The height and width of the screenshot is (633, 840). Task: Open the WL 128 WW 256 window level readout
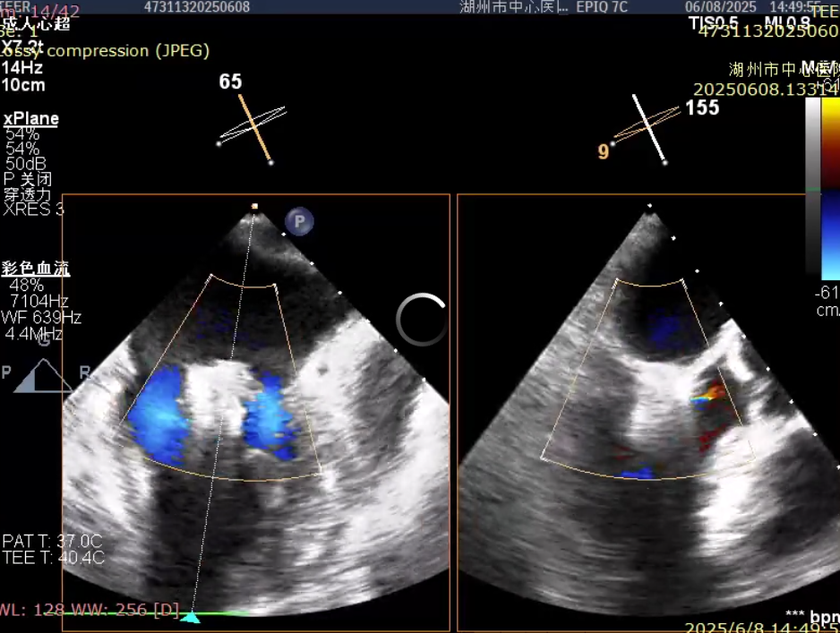(90, 610)
